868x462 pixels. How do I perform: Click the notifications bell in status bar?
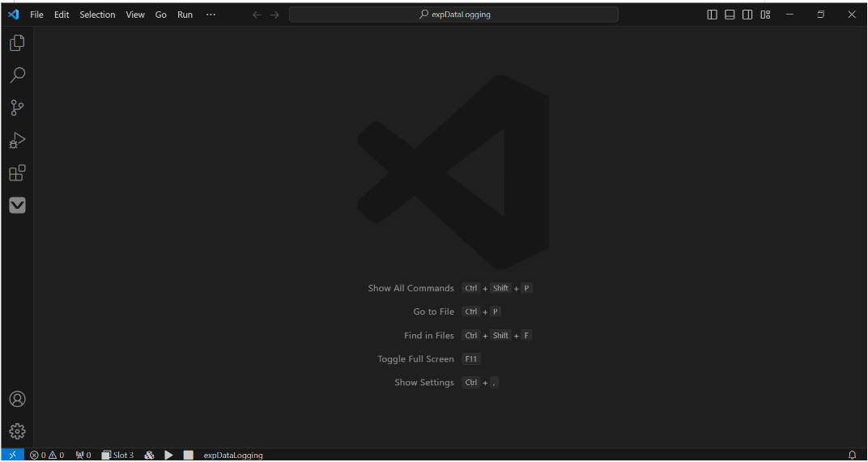(x=852, y=455)
